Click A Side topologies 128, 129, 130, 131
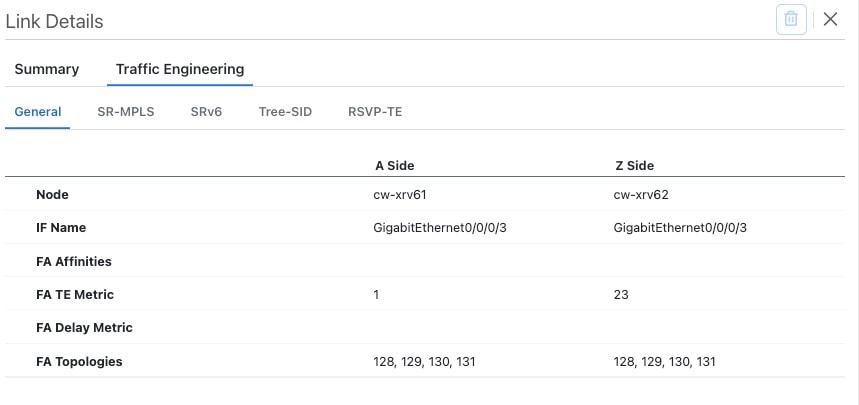Viewport: 859px width, 405px height. pyautogui.click(x=424, y=361)
